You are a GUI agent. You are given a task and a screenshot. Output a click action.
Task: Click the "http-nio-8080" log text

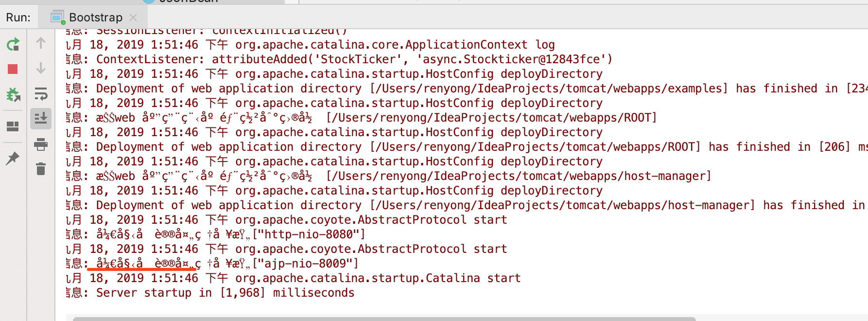click(309, 234)
